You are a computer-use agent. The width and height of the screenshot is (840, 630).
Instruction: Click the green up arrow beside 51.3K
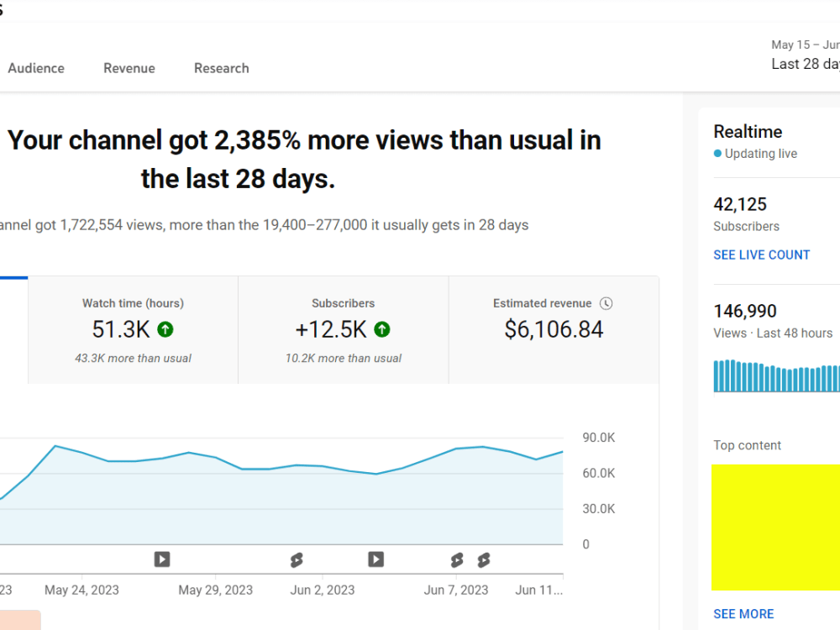click(165, 329)
